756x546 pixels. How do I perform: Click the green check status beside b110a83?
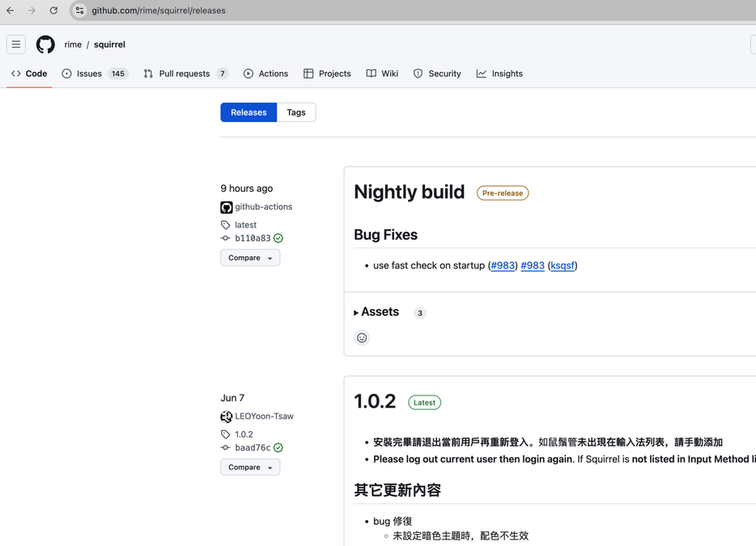tap(278, 238)
